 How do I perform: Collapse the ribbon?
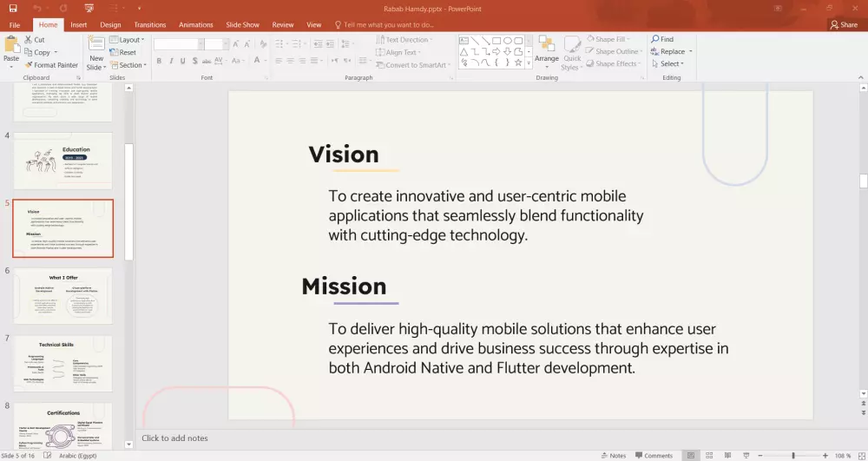tap(861, 78)
